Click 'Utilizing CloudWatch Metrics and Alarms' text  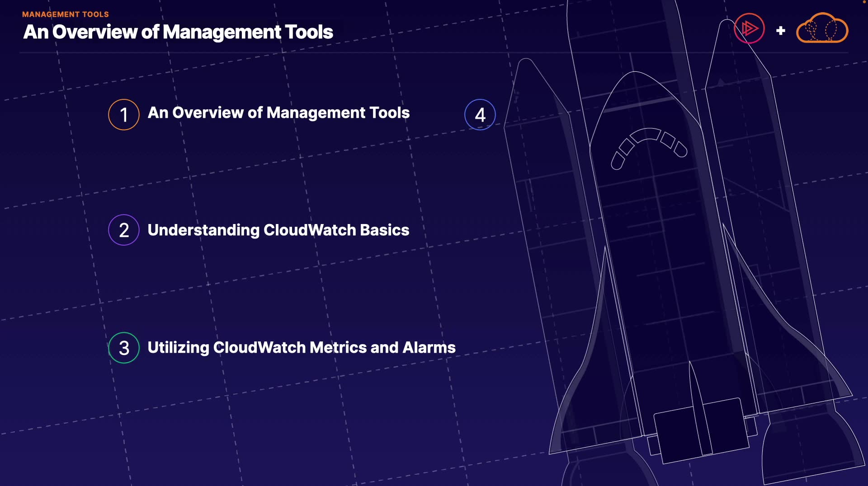coord(302,348)
